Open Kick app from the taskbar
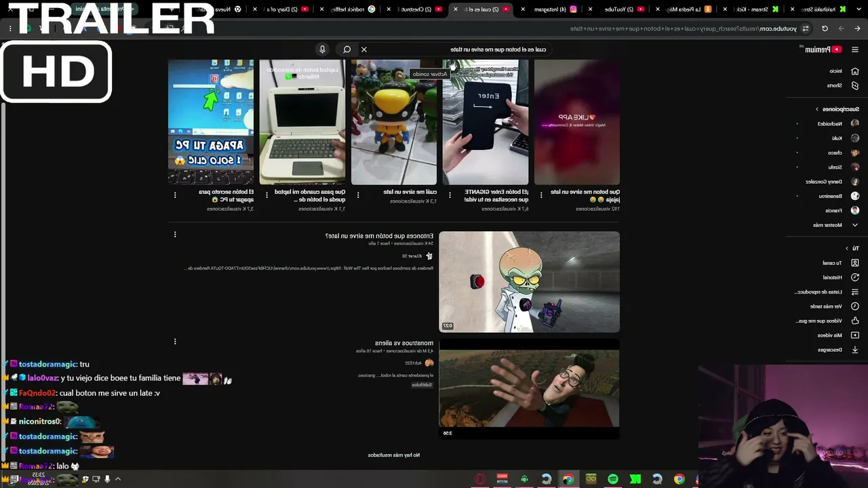 pos(635,479)
